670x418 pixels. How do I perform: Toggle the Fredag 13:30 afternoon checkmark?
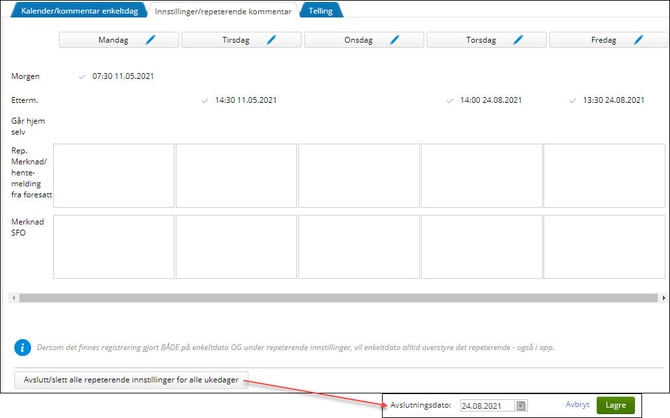573,100
